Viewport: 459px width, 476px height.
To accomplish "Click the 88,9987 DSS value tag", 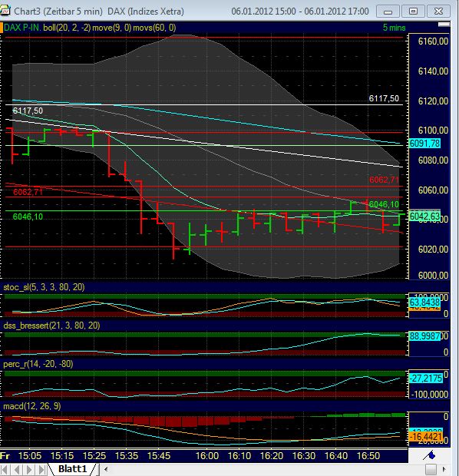I will 424,336.
